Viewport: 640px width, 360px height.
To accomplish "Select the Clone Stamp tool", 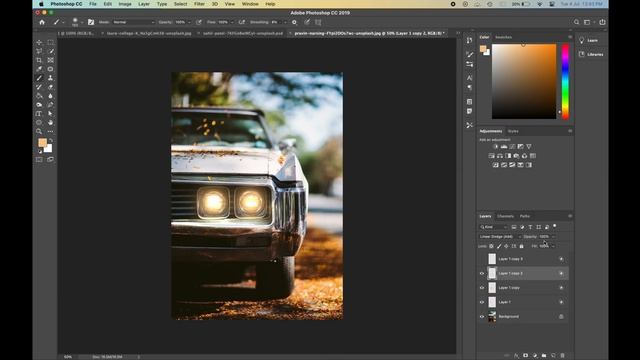I will point(50,78).
